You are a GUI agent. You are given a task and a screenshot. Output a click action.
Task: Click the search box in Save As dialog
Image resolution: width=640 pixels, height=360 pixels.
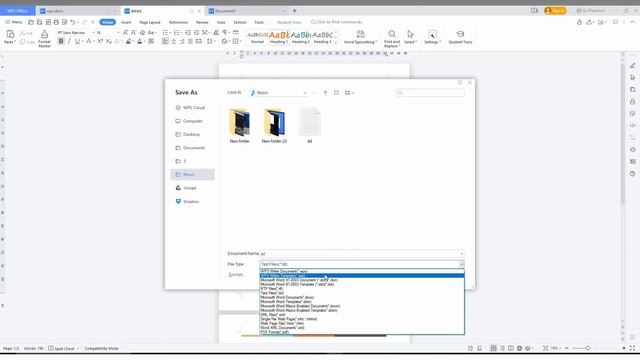coord(430,93)
